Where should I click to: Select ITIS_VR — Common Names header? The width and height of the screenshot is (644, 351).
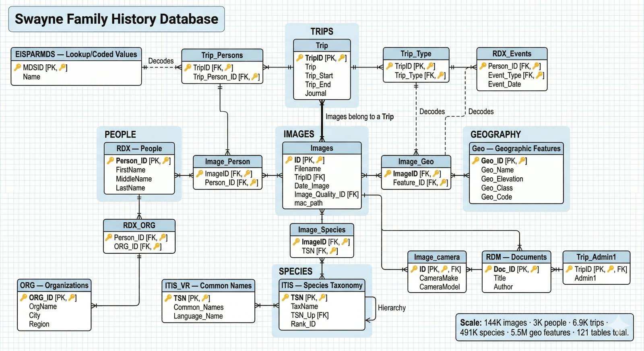(208, 286)
